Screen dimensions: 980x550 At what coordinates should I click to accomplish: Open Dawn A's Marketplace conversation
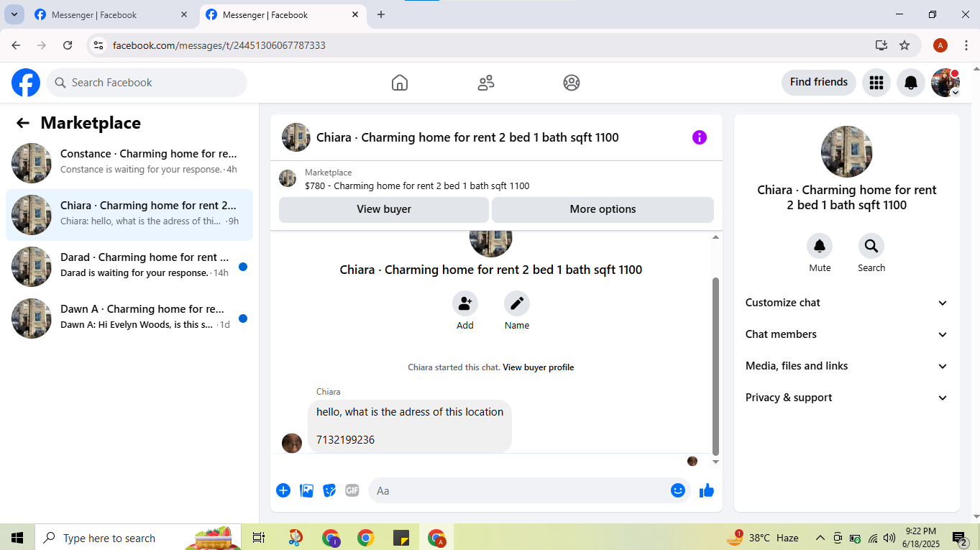coord(129,318)
